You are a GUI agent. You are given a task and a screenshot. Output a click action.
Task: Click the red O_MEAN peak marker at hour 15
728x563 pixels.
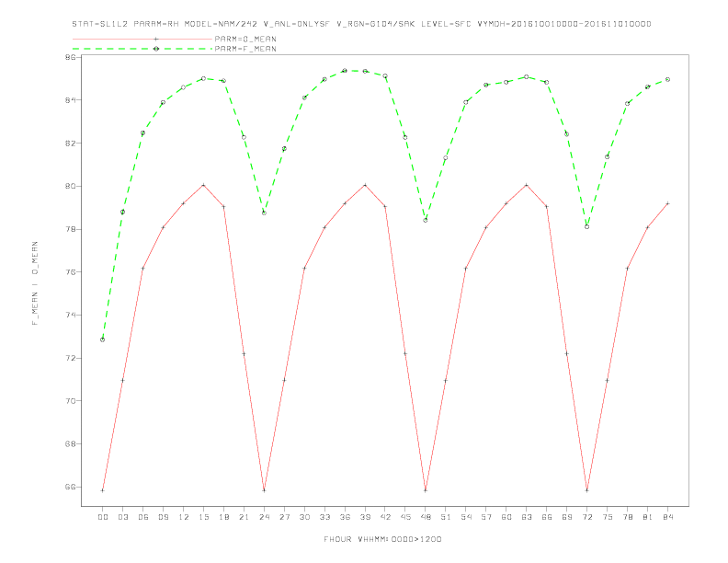(203, 185)
